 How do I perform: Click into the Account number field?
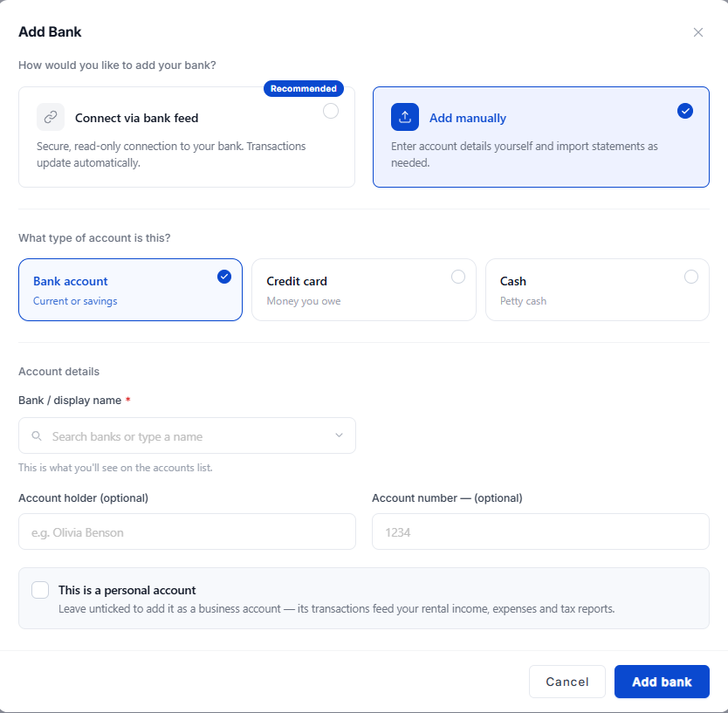540,531
